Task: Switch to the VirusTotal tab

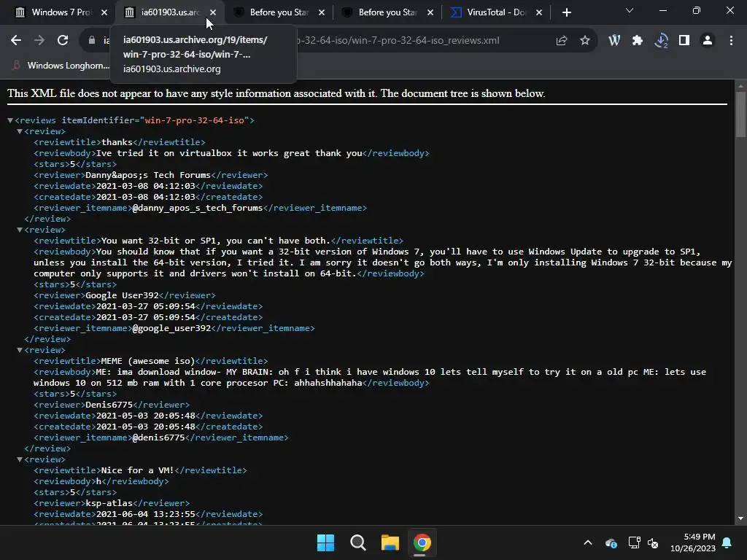Action: pos(495,12)
